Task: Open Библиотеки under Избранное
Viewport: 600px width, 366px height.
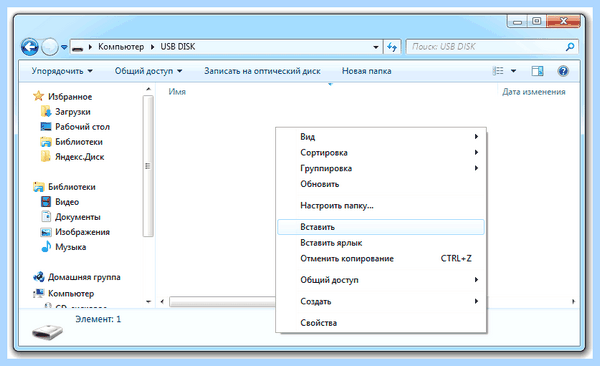Action: (79, 142)
